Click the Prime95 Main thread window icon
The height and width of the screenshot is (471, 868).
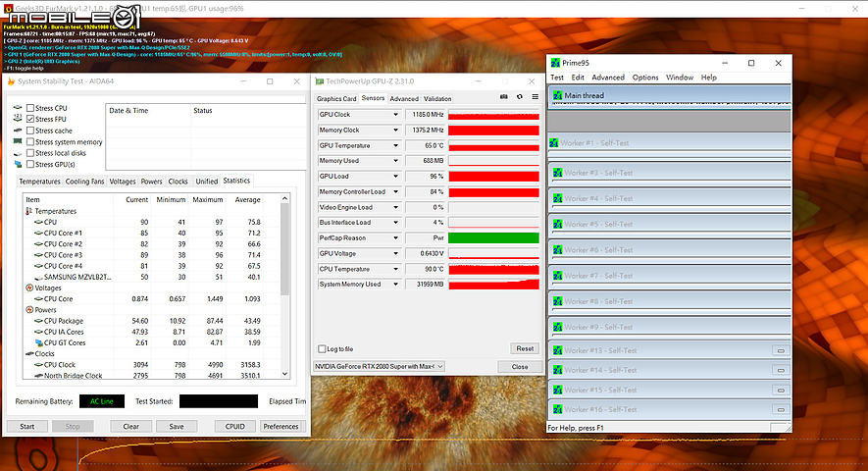tap(557, 95)
